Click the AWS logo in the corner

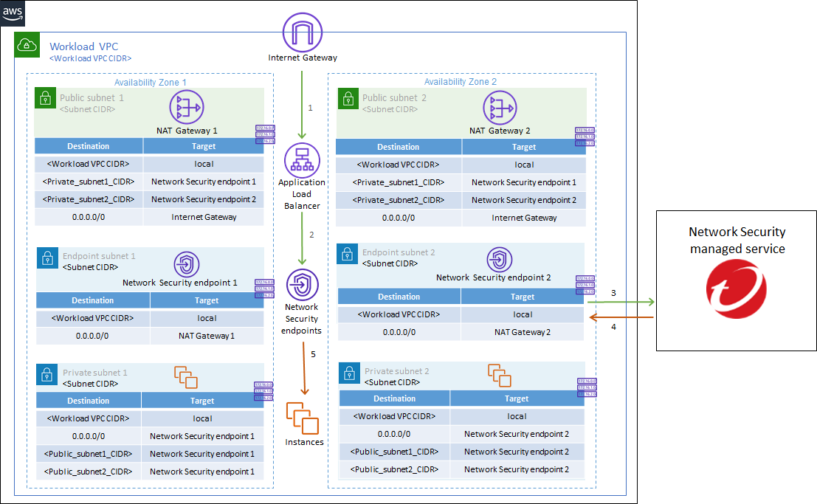[x=13, y=13]
